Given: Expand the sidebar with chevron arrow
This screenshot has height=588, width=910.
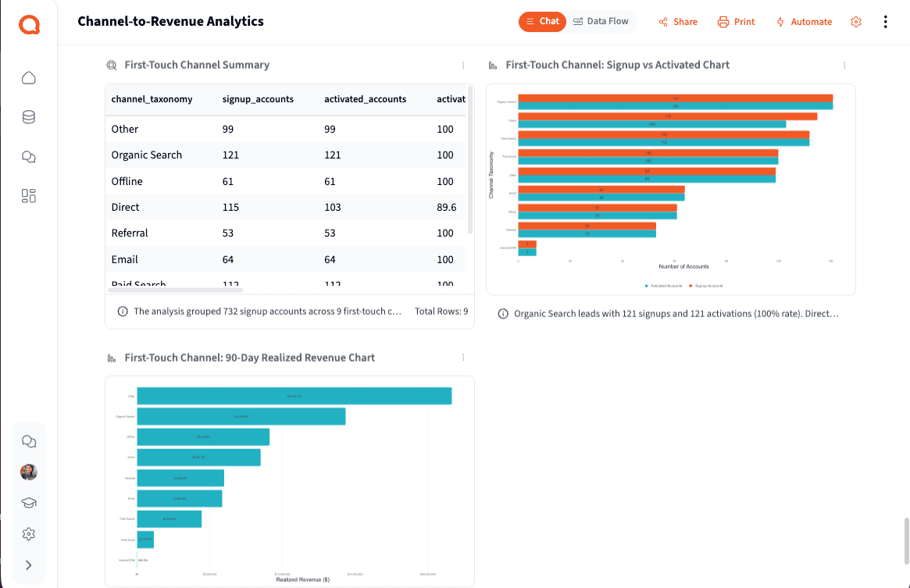Looking at the screenshot, I should 28,565.
